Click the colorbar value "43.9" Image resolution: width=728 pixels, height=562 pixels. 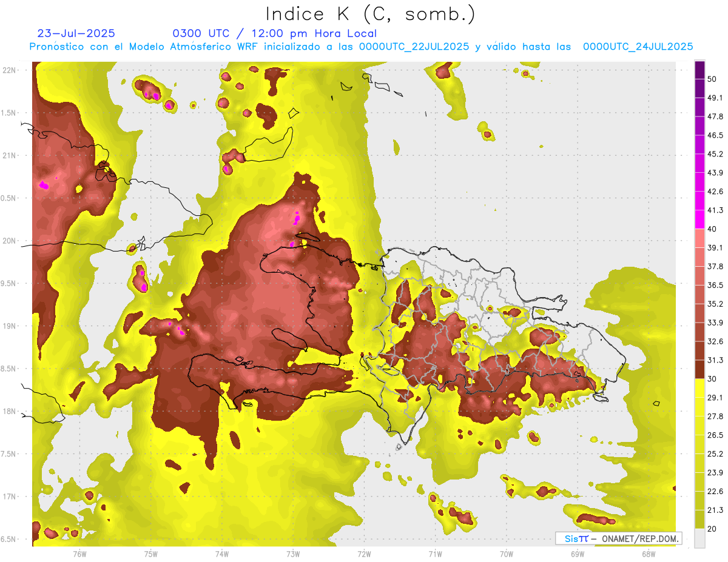[715, 173]
